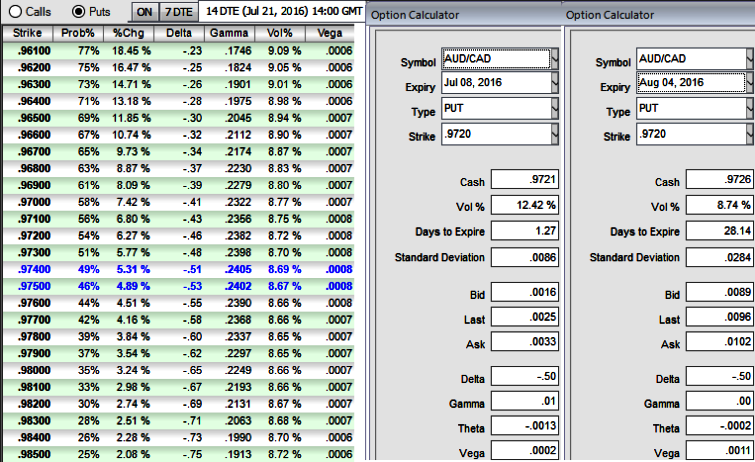The image size is (755, 462).
Task: Select the Puts radio button
Action: click(80, 11)
